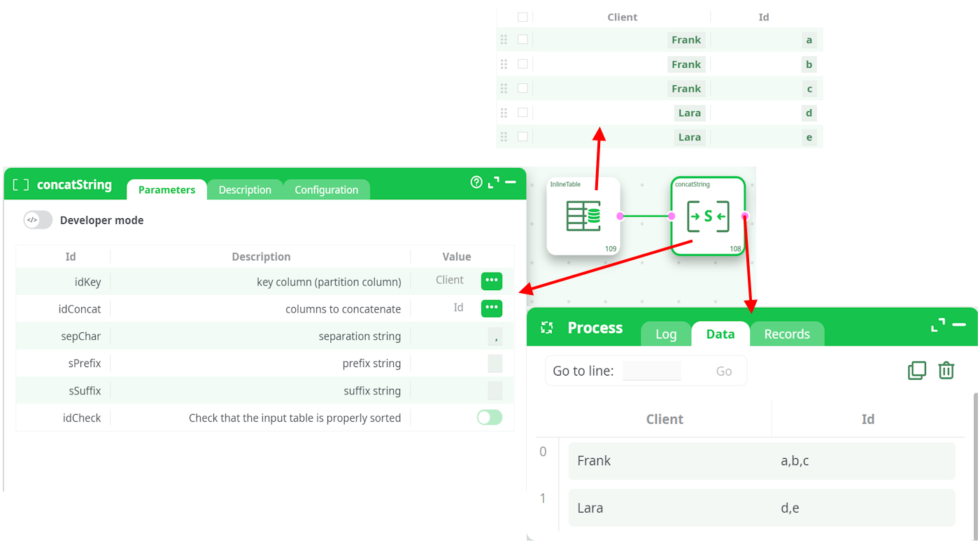This screenshot has width=980, height=542.
Task: Open the Records tab
Action: click(x=786, y=334)
